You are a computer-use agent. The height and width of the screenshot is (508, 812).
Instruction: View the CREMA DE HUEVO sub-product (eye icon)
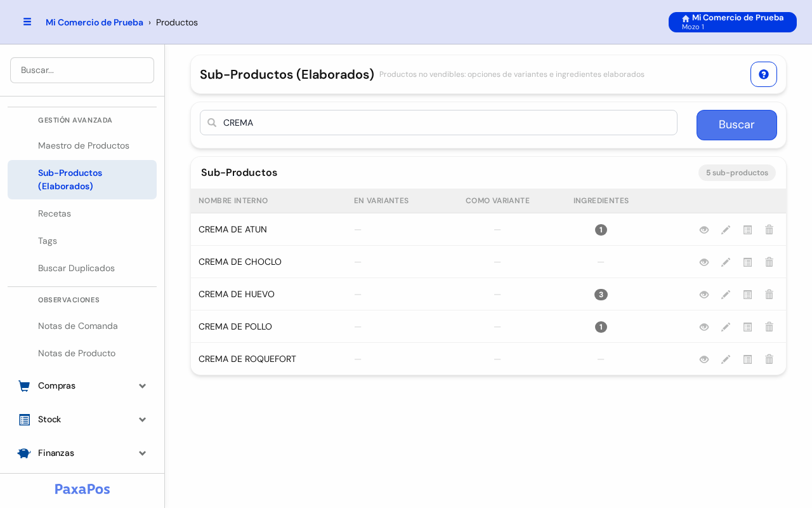[704, 295]
